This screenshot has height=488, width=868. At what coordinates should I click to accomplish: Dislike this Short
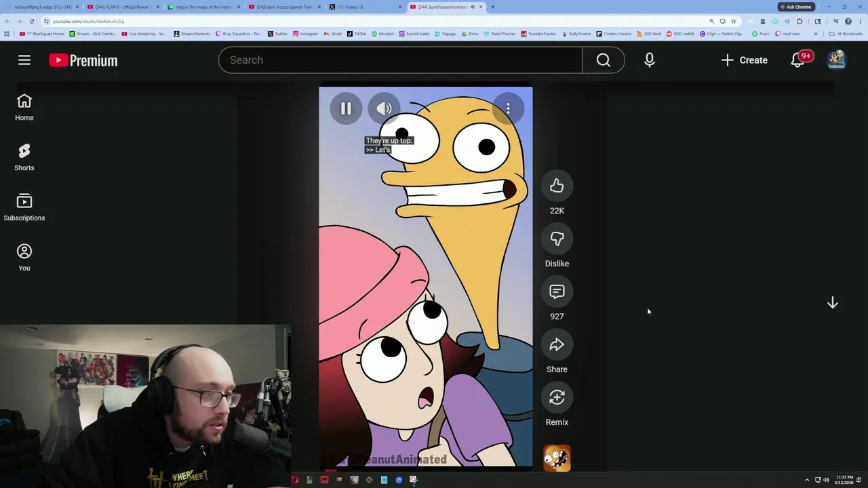[x=557, y=239]
